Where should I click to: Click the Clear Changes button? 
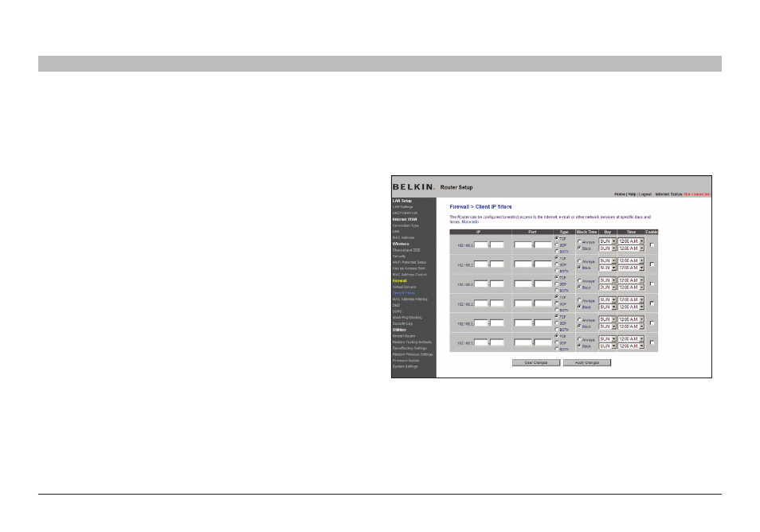536,363
